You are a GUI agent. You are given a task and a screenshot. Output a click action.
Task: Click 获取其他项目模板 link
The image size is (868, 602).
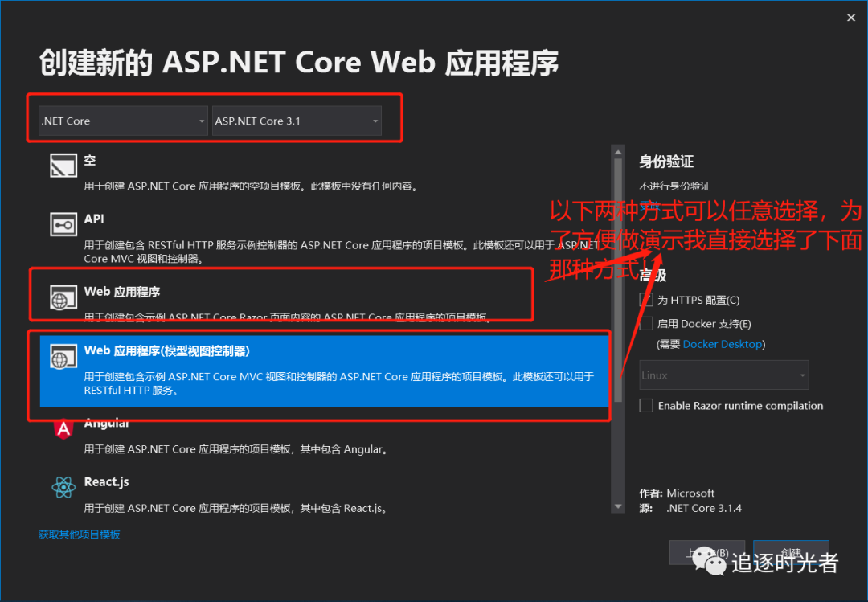79,534
